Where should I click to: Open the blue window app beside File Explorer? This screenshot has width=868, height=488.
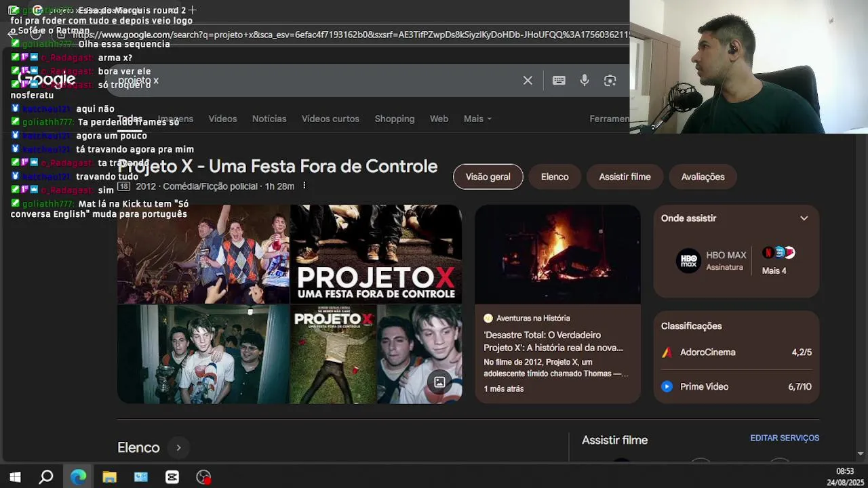pyautogui.click(x=140, y=477)
